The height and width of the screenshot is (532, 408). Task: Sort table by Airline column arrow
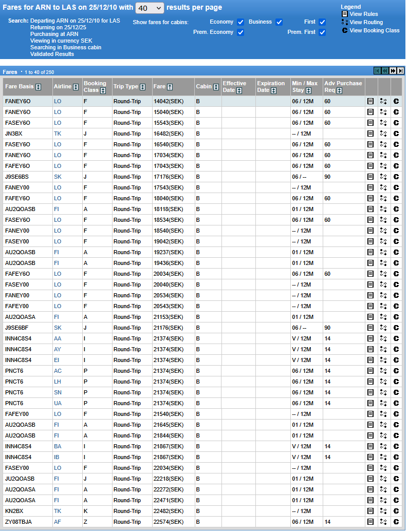click(76, 87)
